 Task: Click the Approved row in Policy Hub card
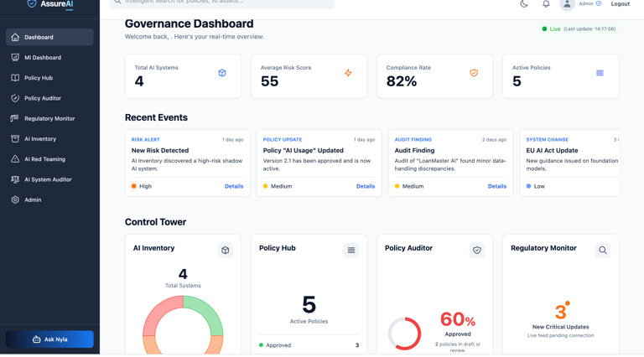(x=309, y=345)
